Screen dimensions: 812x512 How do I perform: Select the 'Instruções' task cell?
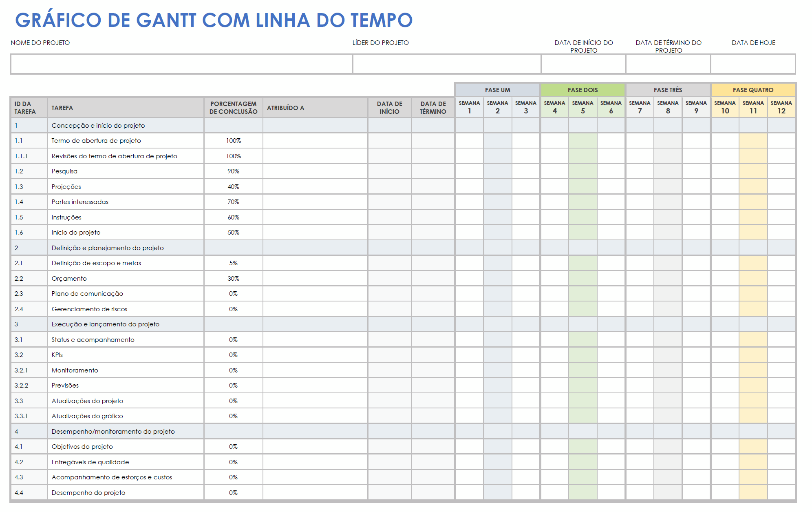click(126, 217)
